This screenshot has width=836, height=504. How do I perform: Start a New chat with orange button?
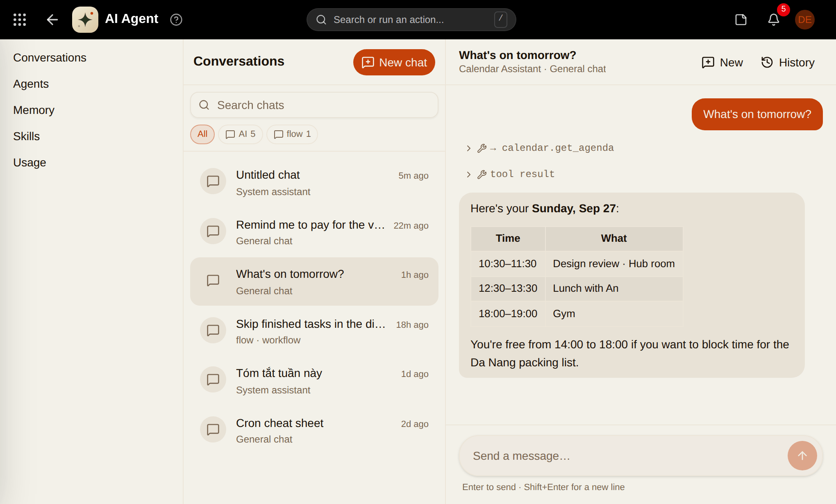pos(394,62)
